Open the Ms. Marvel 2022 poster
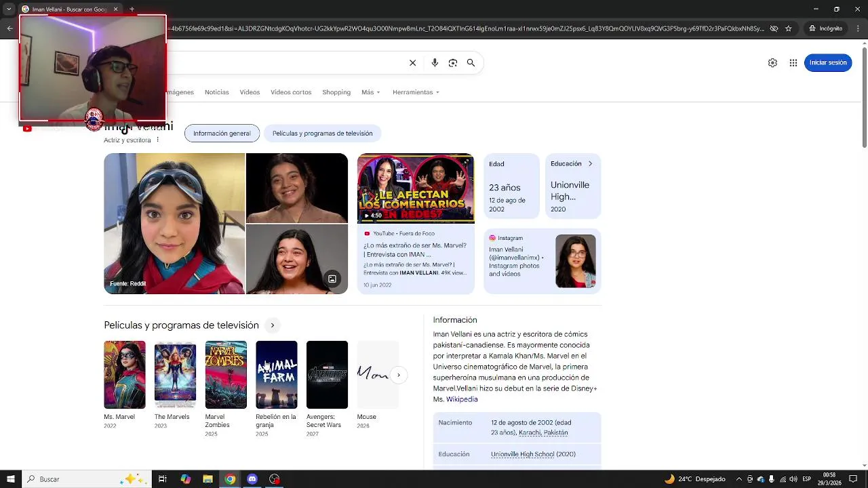This screenshot has width=868, height=488. [125, 375]
